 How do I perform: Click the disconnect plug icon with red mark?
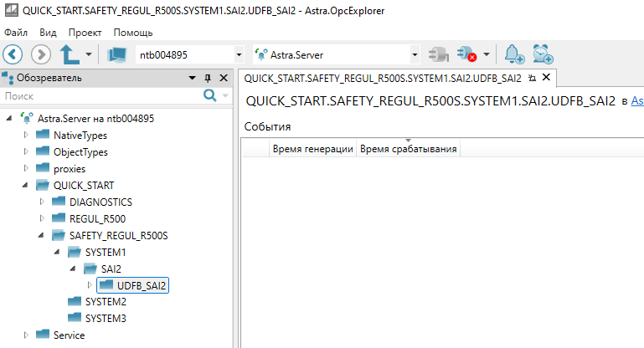467,55
